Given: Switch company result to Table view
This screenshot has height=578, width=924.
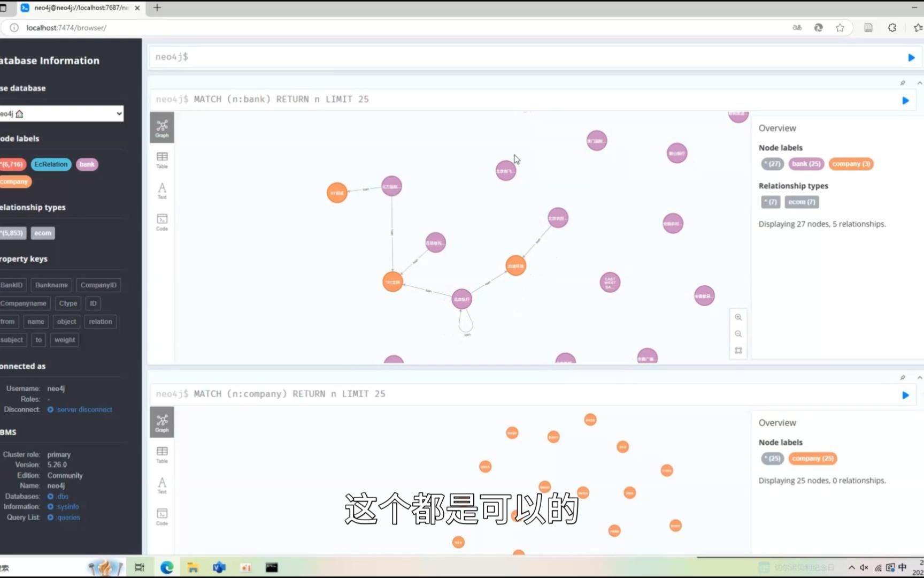Looking at the screenshot, I should tap(162, 455).
